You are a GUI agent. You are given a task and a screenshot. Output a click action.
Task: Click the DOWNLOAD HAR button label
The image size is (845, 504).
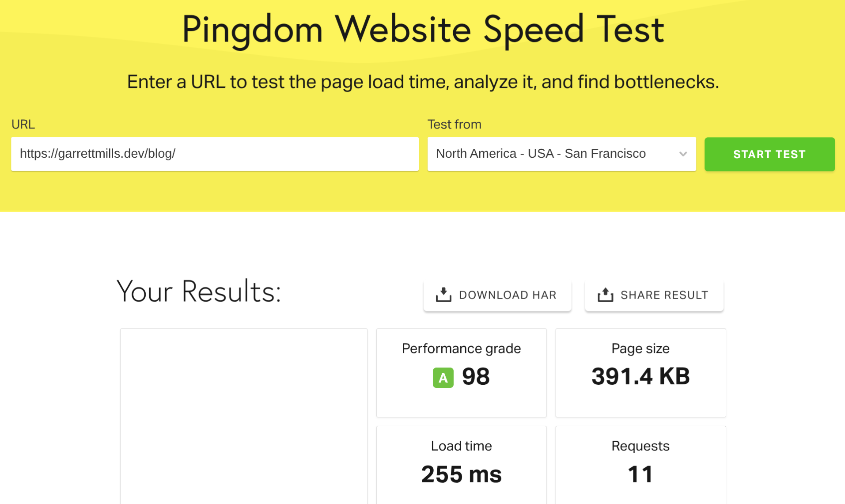tap(508, 295)
